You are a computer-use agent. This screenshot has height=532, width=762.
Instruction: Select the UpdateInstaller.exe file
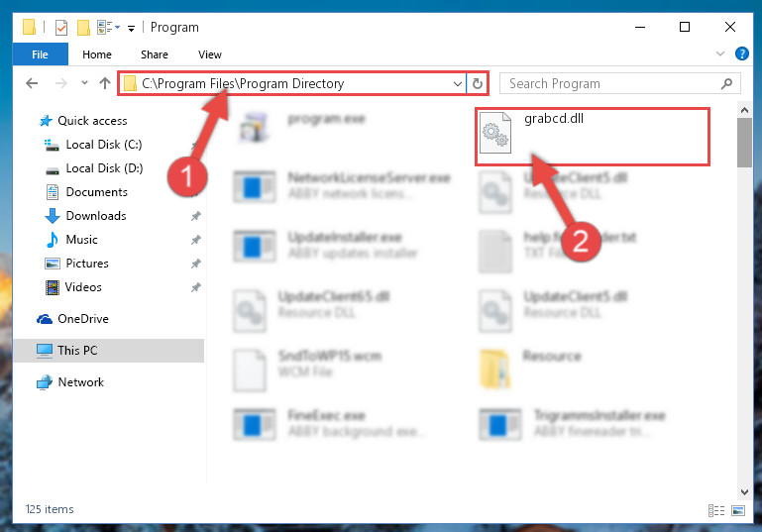click(x=325, y=246)
